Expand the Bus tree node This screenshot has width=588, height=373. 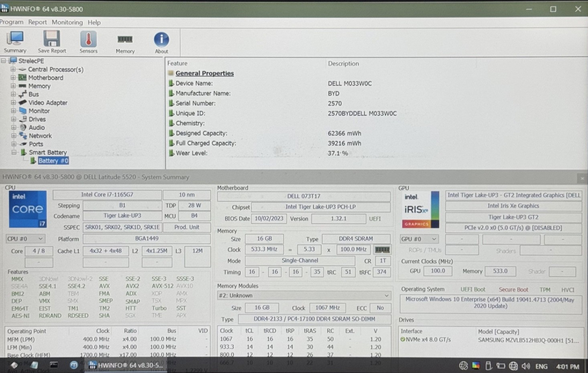pyautogui.click(x=13, y=94)
